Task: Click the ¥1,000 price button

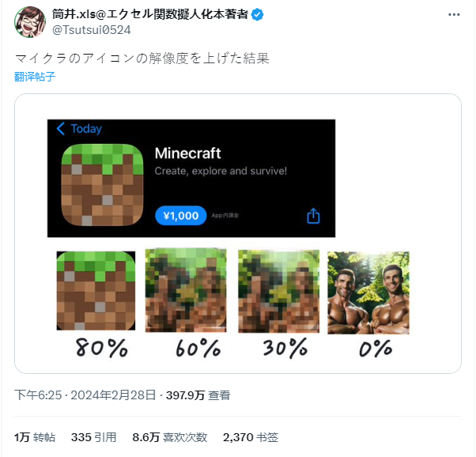Action: (181, 216)
